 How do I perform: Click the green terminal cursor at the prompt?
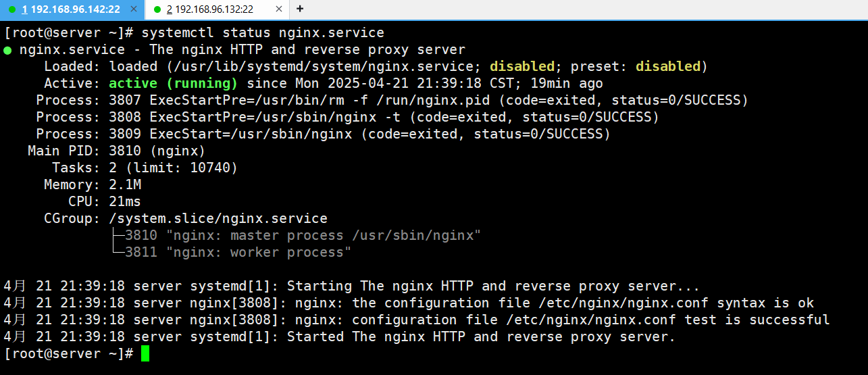[145, 353]
